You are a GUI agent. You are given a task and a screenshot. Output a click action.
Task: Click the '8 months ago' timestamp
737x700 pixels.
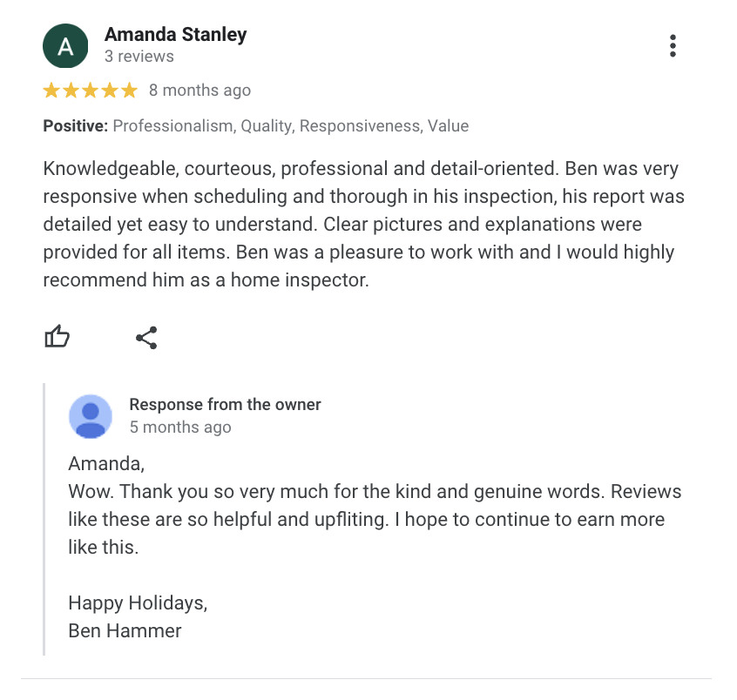[199, 90]
